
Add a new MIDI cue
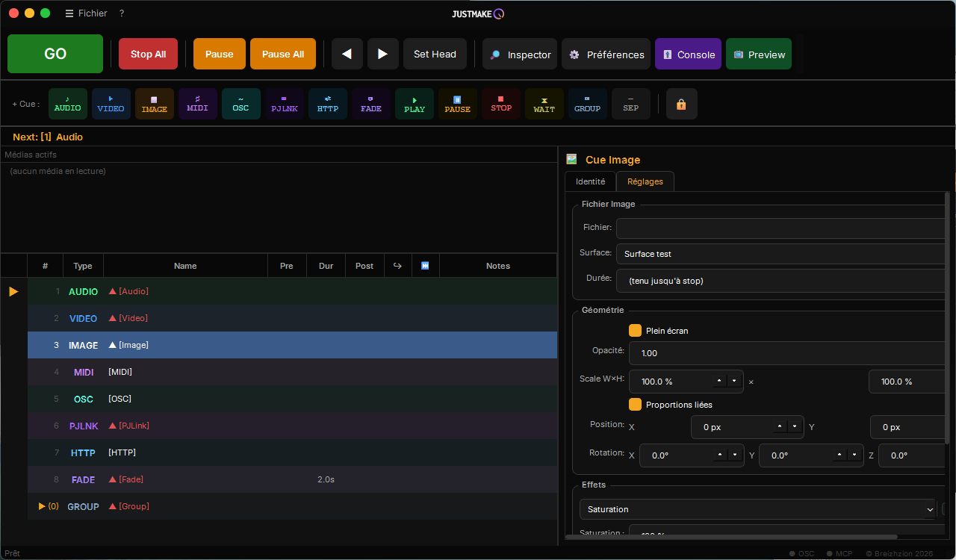pos(198,104)
